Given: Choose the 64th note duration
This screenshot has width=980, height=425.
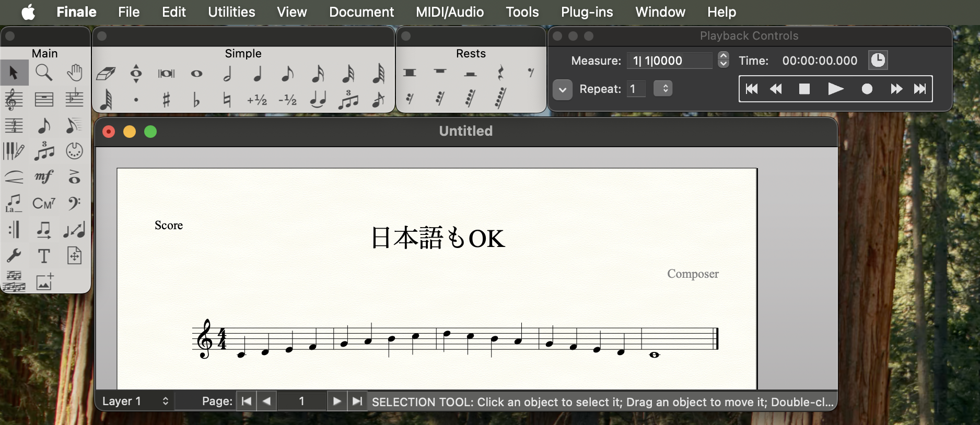Looking at the screenshot, I should 378,74.
